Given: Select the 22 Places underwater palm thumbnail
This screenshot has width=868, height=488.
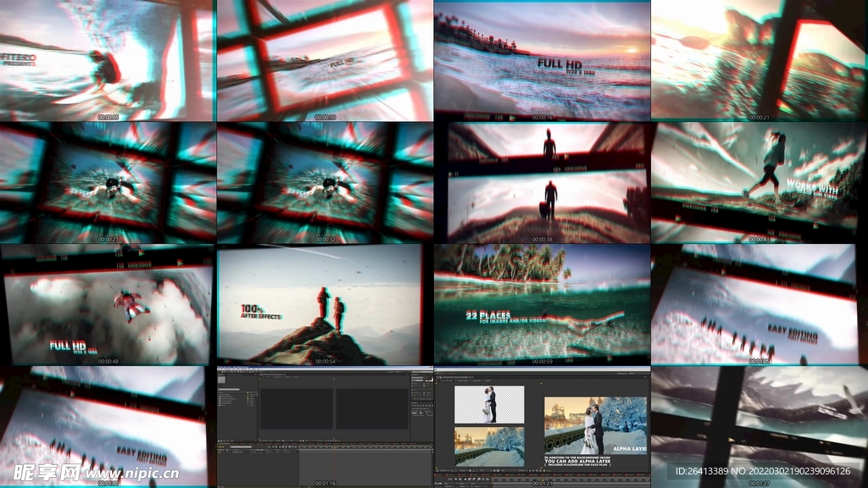Looking at the screenshot, I should [542, 305].
